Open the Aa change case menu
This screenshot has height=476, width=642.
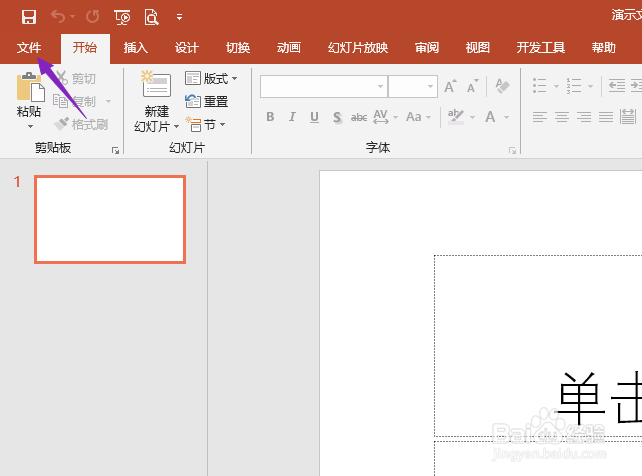[418, 117]
